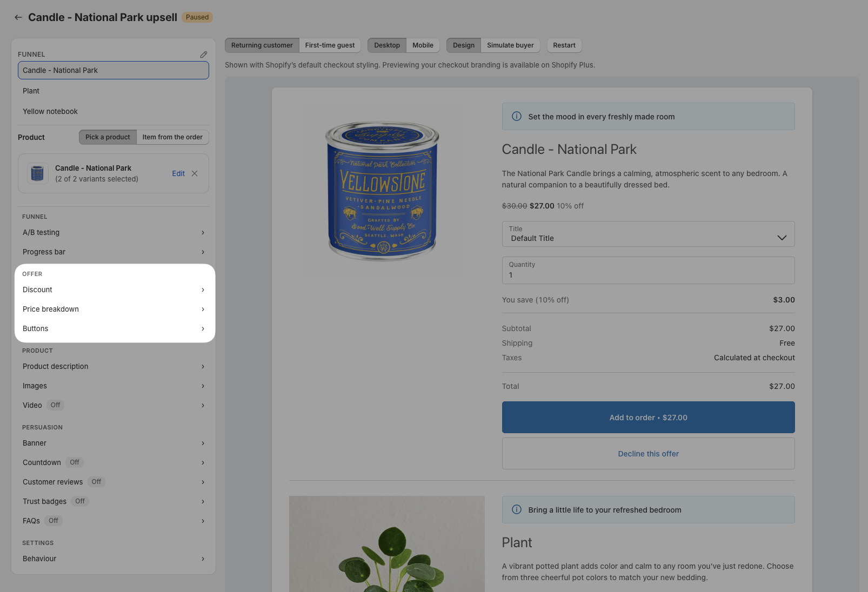Open Banner settings
This screenshot has width=868, height=592.
(x=113, y=443)
